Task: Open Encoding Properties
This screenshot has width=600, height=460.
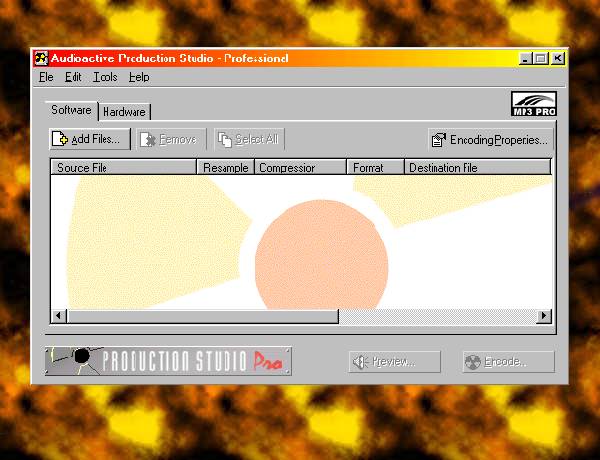Action: [x=490, y=139]
